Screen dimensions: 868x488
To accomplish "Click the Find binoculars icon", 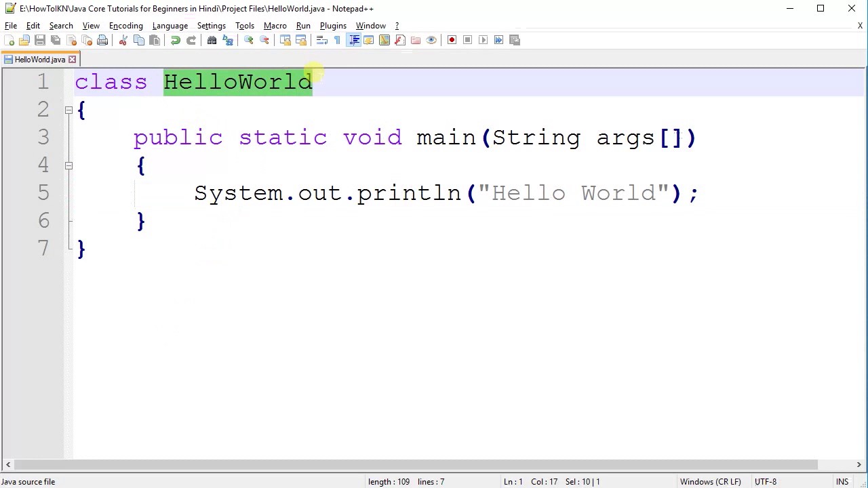I will pyautogui.click(x=212, y=40).
